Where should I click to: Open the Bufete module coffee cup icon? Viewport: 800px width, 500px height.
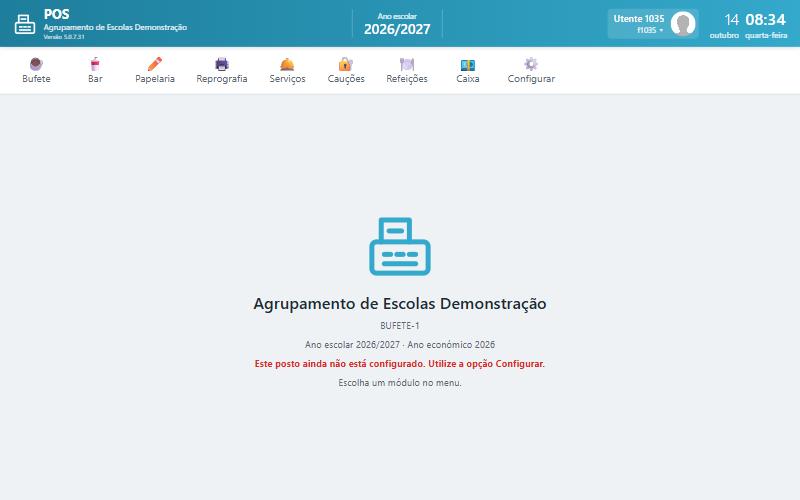[36, 64]
